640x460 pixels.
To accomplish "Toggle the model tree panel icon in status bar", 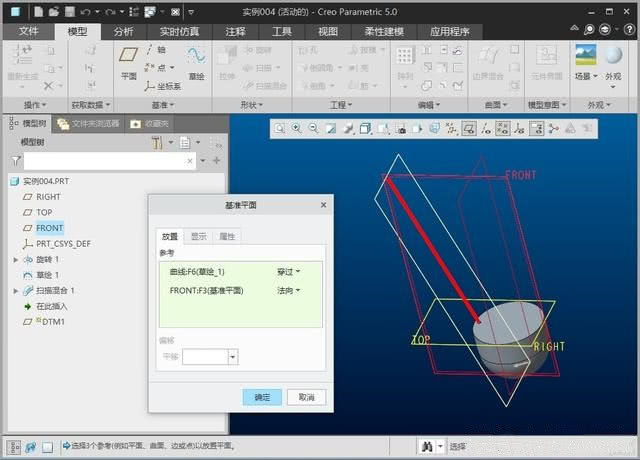I will tap(13, 447).
